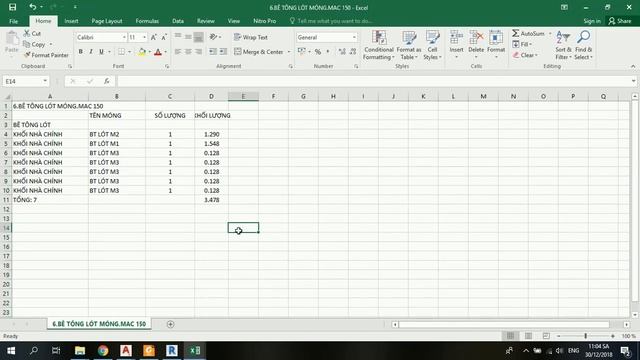Select sheet tab 6.BÊ TÔNG LÓT MÓNG.MAC 150
This screenshot has height=360, width=640.
pyautogui.click(x=99, y=324)
